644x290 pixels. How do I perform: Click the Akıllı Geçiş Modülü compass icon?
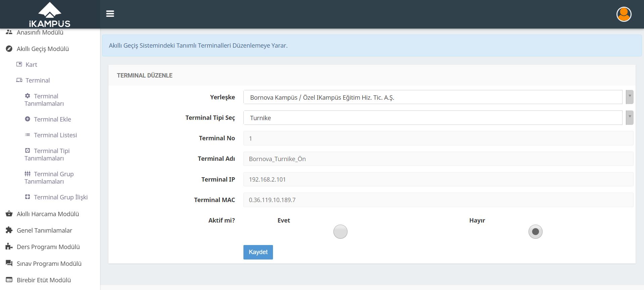tap(9, 49)
